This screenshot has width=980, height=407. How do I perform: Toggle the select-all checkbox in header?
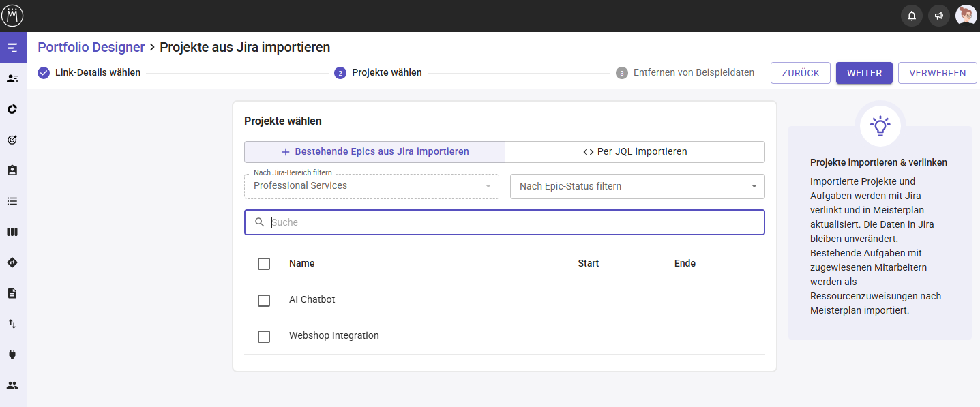[x=264, y=264]
